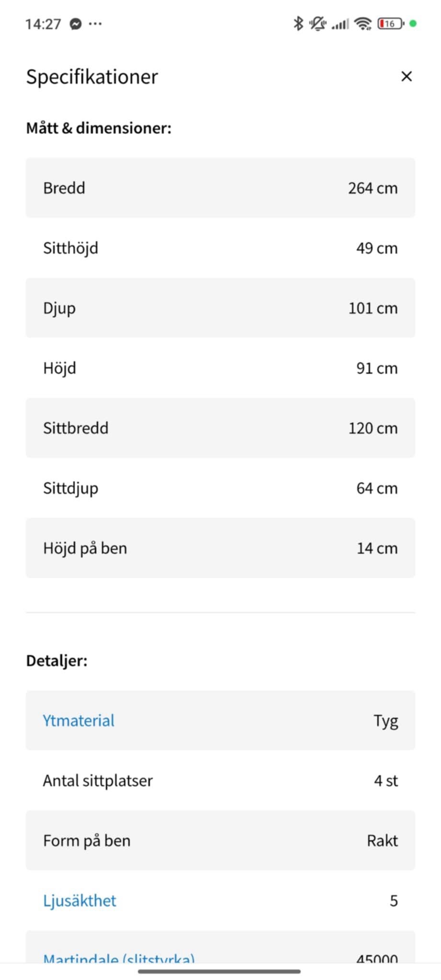Open the Ljusäkthet explanation link
The height and width of the screenshot is (980, 441).
[79, 901]
